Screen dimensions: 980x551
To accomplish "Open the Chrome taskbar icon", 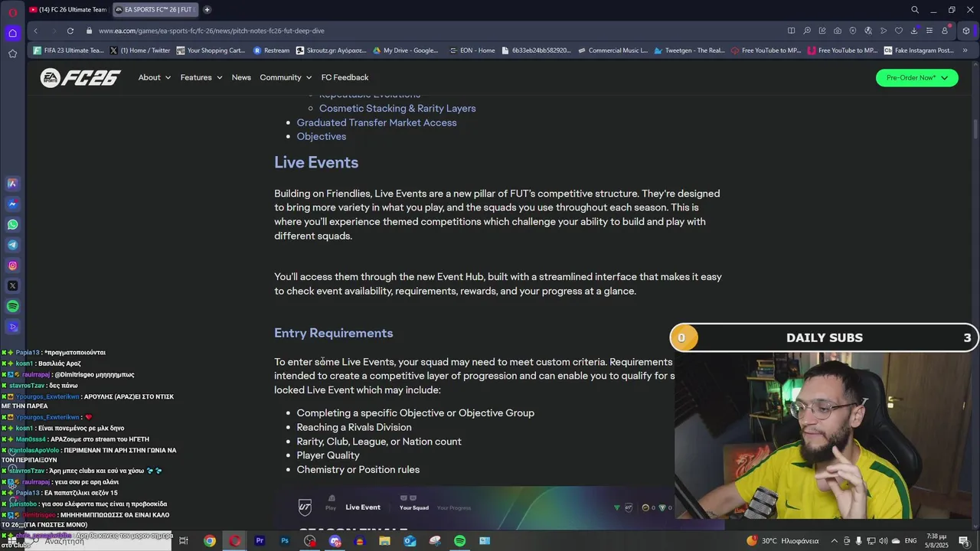I will [209, 541].
